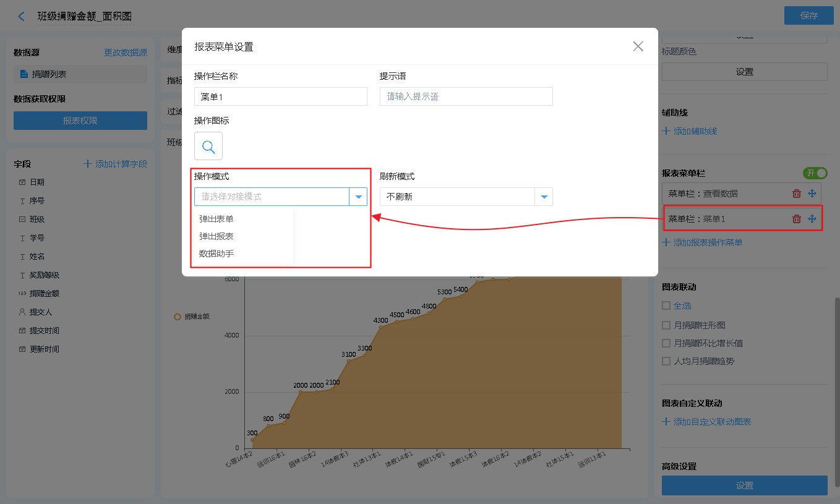Delete the 菜单栏：菜单1 menu item

796,219
